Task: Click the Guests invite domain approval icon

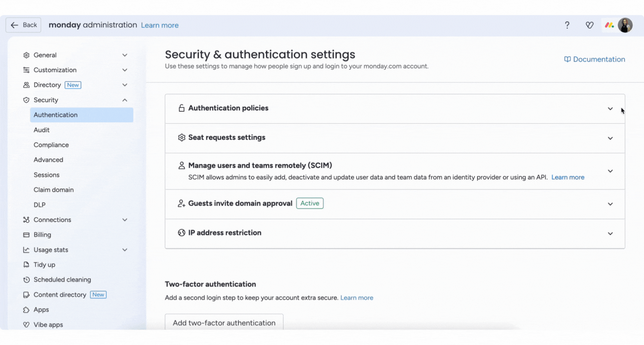Action: pyautogui.click(x=182, y=203)
